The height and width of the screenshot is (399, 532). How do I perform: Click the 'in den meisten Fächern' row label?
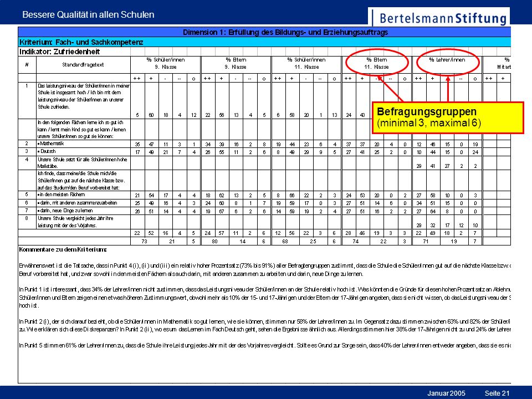[x=61, y=195]
